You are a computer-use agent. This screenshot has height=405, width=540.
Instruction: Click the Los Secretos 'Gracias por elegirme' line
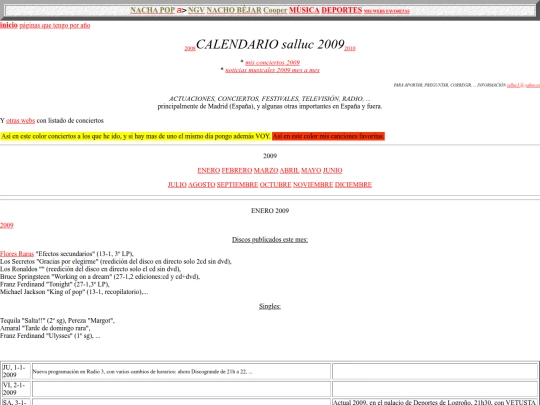tap(116, 261)
